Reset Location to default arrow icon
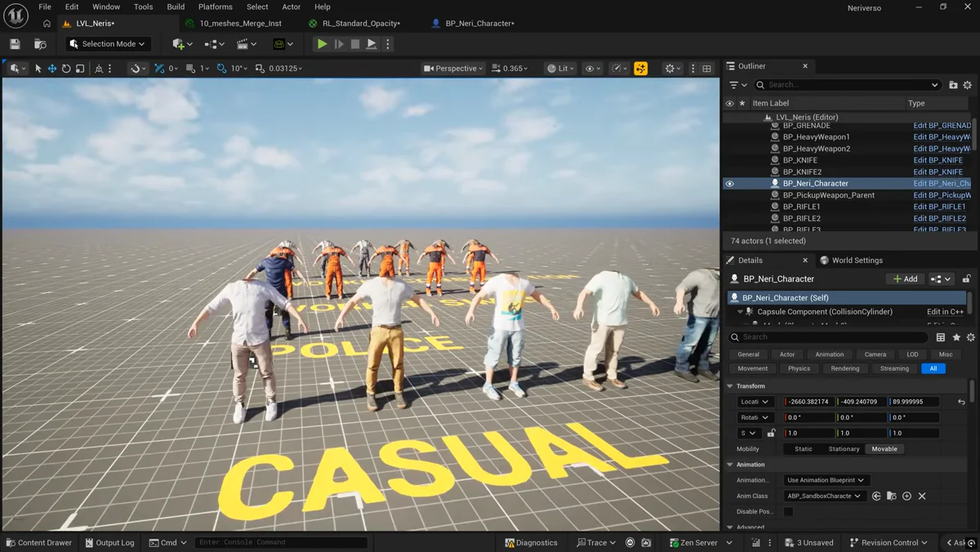The height and width of the screenshot is (552, 980). coord(961,402)
